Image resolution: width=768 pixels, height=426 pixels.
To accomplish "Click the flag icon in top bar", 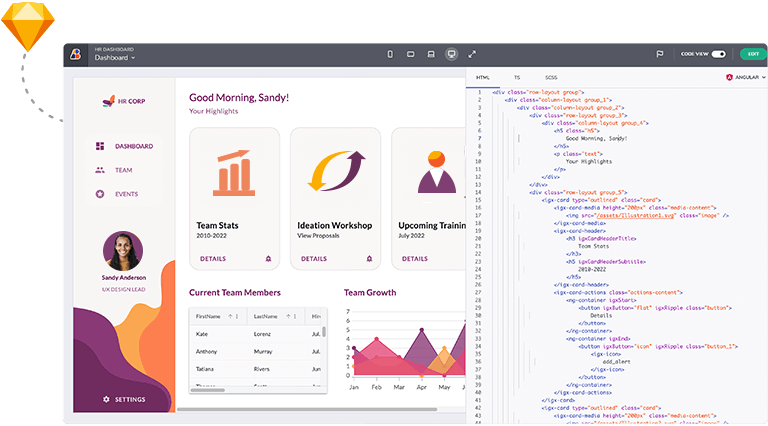I will 660,54.
